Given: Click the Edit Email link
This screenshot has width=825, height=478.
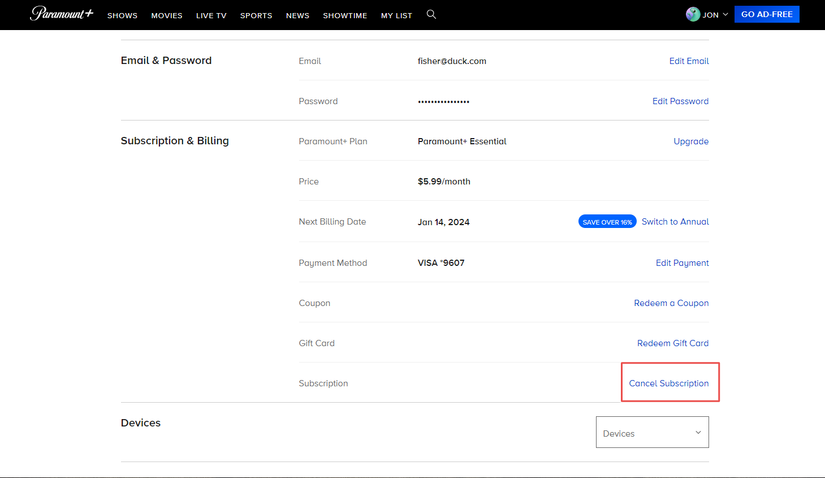Looking at the screenshot, I should tap(688, 61).
